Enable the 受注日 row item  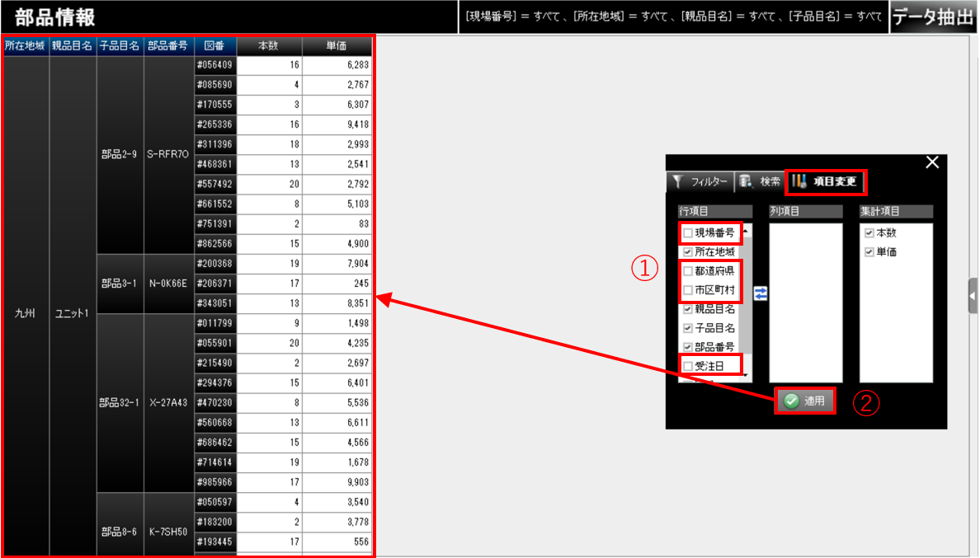(x=688, y=366)
